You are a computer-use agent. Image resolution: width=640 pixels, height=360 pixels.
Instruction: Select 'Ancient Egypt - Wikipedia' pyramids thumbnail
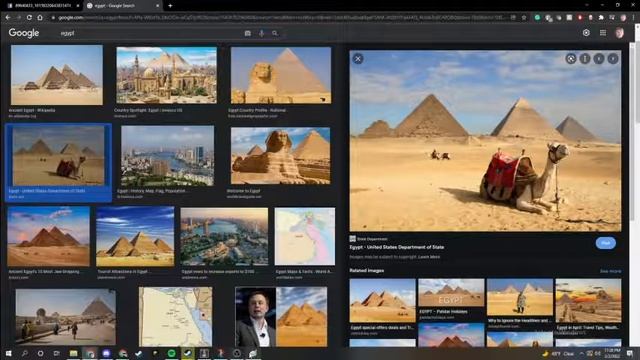[57, 75]
